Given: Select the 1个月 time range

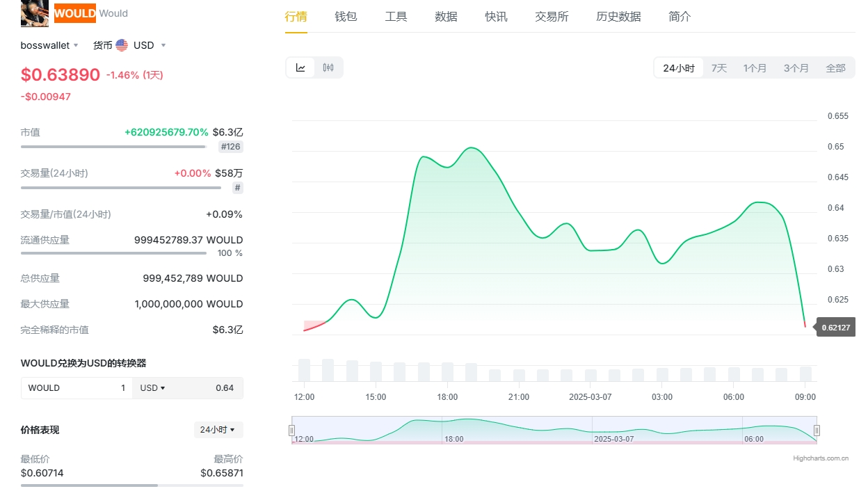Looking at the screenshot, I should tap(755, 68).
